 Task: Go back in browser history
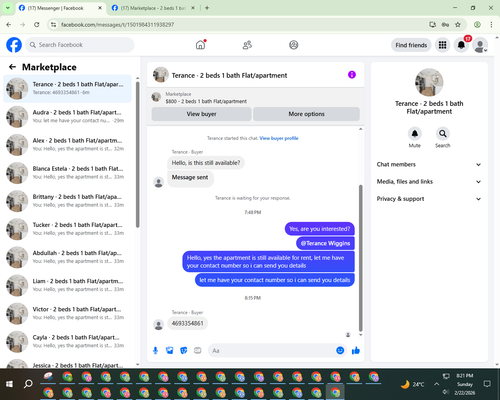(x=9, y=24)
